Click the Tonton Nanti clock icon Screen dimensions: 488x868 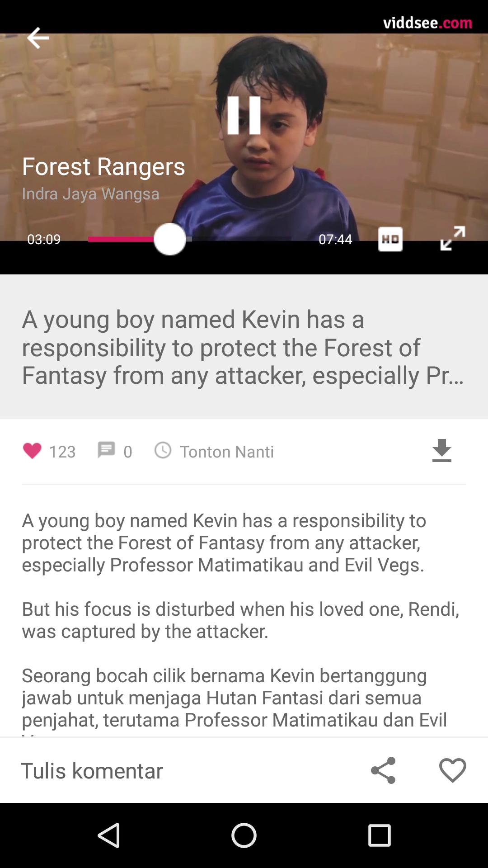pyautogui.click(x=163, y=450)
